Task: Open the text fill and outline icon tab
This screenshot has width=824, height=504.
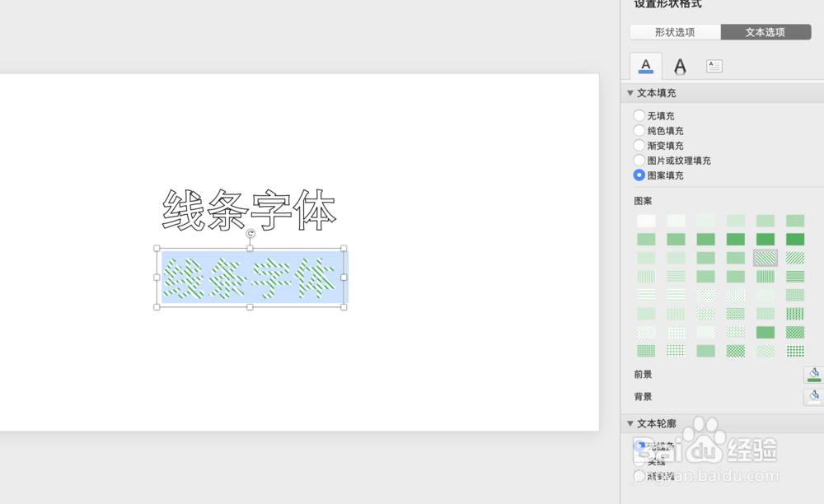Action: click(x=646, y=66)
